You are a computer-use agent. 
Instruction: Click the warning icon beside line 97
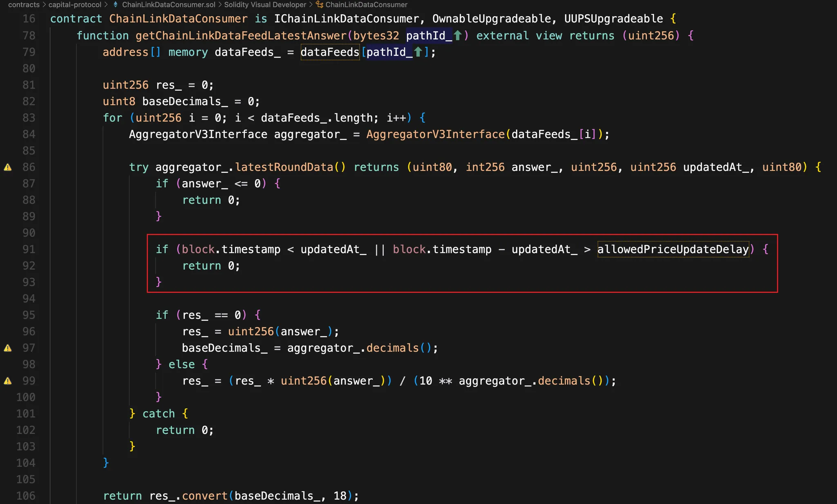pos(8,348)
